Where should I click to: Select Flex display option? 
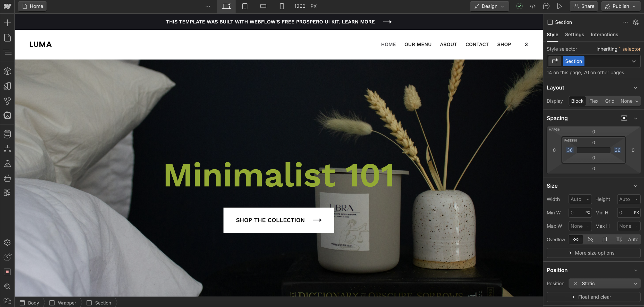pyautogui.click(x=594, y=101)
